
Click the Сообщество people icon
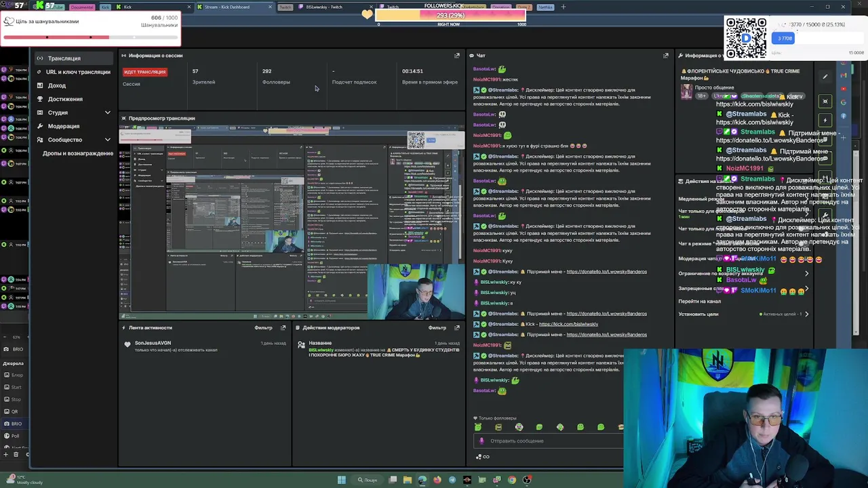(40, 140)
